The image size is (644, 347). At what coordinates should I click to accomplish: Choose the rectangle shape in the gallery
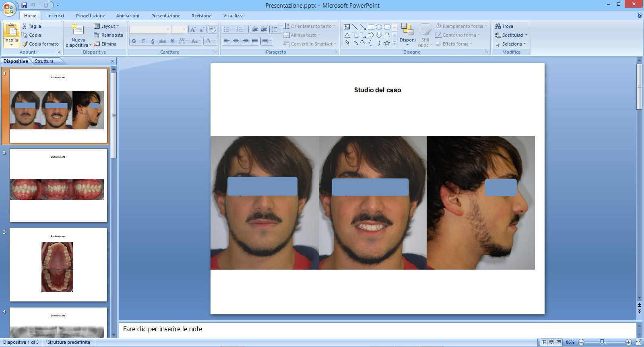click(x=371, y=27)
